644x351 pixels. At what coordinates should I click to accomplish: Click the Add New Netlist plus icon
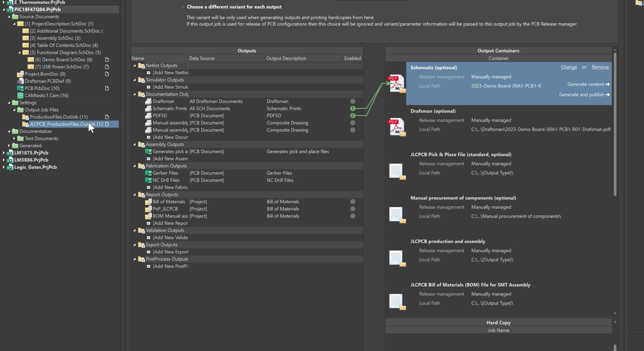click(149, 73)
